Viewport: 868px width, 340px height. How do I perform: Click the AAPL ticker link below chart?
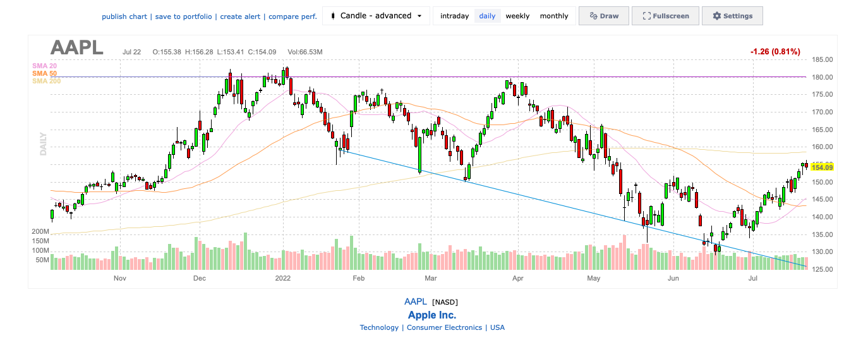click(416, 301)
